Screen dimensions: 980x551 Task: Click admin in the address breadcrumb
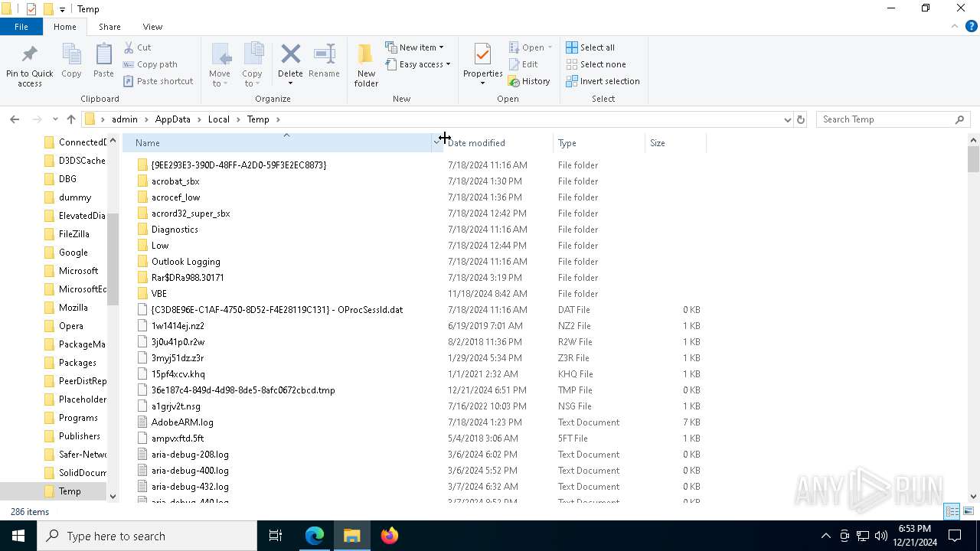click(125, 119)
